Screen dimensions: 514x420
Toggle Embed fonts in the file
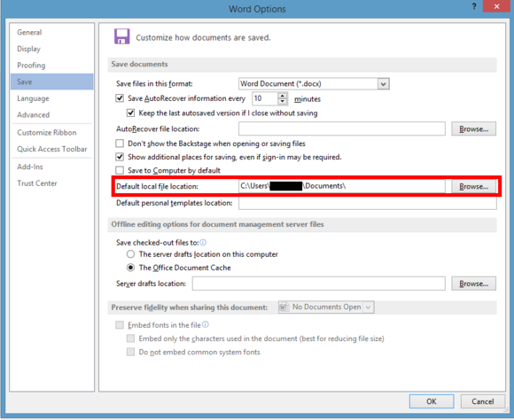[x=120, y=325]
